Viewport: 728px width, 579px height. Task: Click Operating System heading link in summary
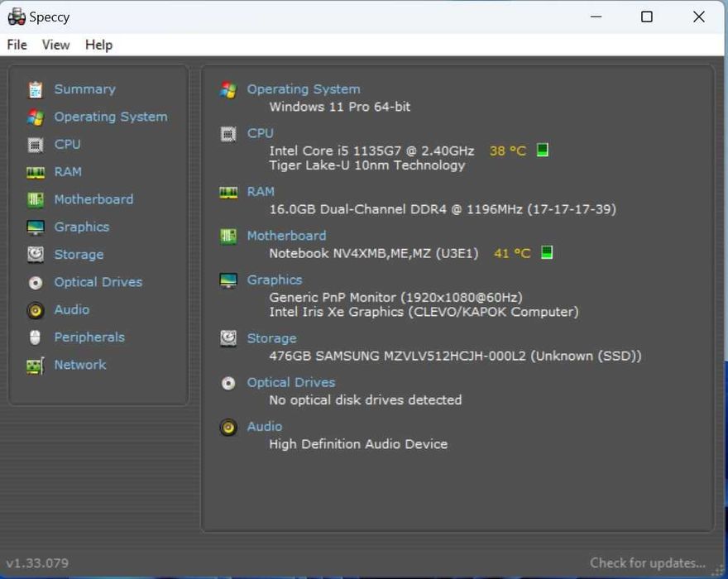point(304,89)
